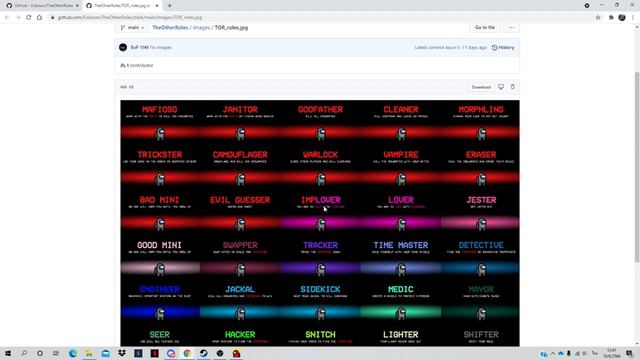The width and height of the screenshot is (640, 360).
Task: Go to the browser home page
Action: tap(39, 18)
